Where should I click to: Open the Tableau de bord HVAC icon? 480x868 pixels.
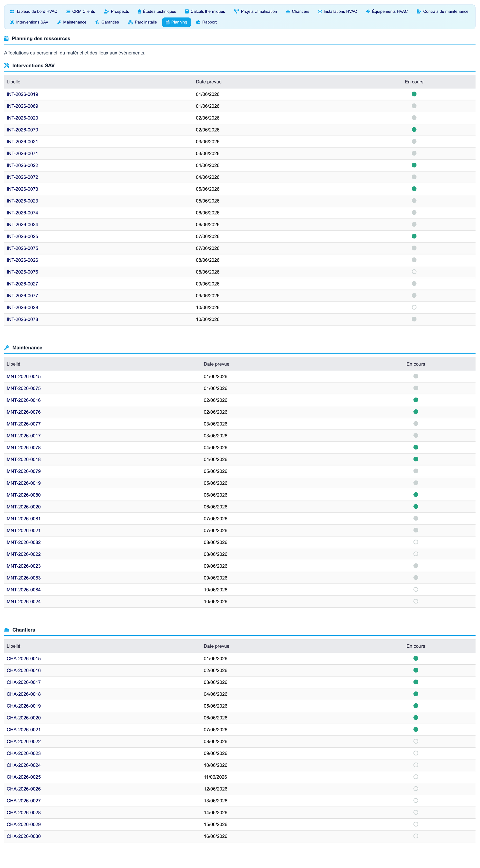point(12,11)
